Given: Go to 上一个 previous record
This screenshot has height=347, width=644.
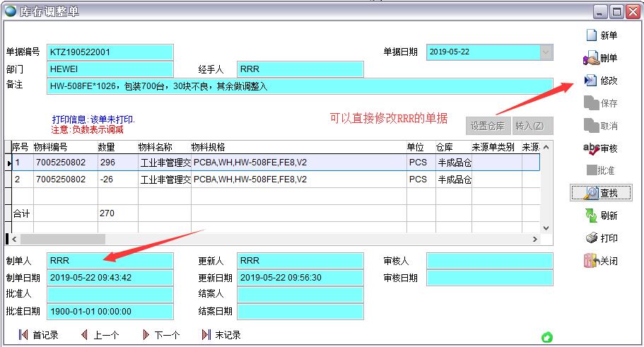Looking at the screenshot, I should coord(99,335).
